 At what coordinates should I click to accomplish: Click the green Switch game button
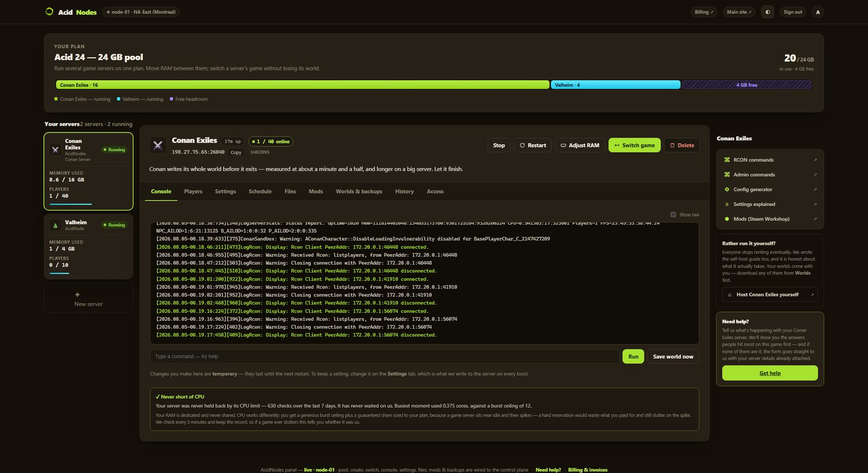pyautogui.click(x=635, y=145)
